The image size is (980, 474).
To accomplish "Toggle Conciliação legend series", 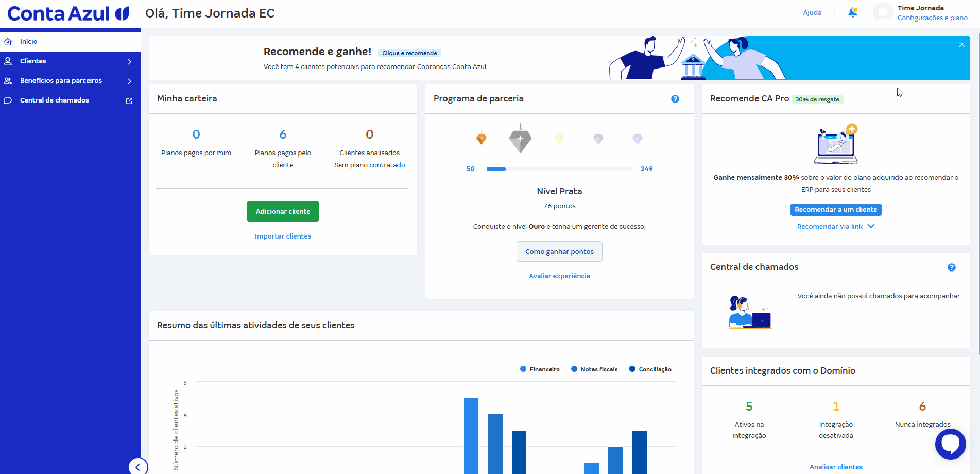I will click(x=650, y=369).
